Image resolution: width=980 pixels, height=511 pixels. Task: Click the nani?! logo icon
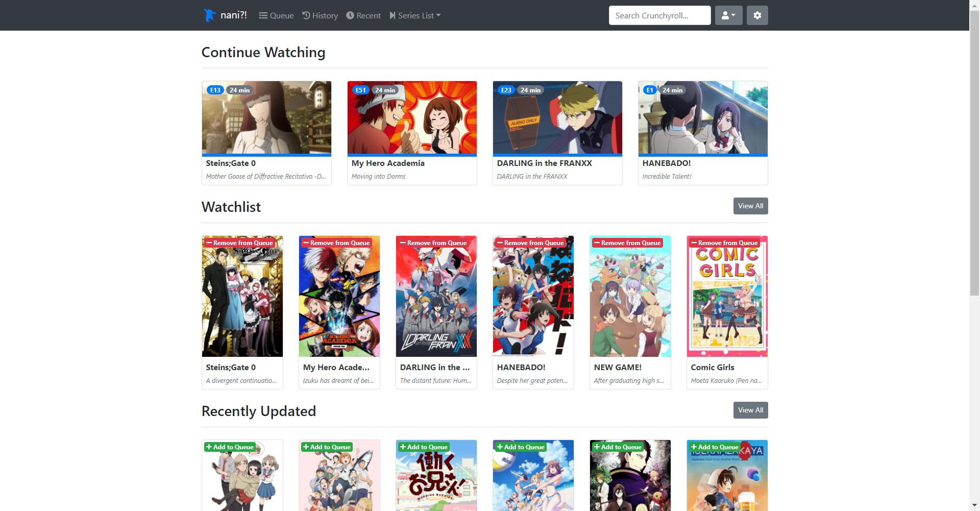tap(209, 15)
